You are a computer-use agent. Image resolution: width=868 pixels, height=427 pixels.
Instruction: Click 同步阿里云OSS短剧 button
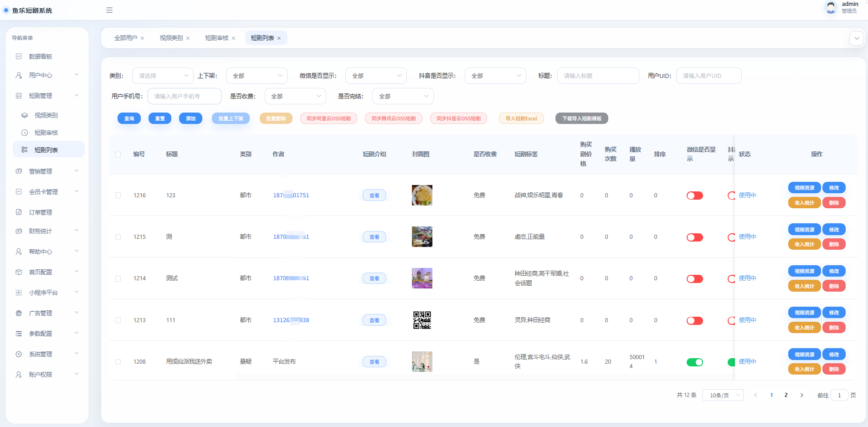coord(329,118)
